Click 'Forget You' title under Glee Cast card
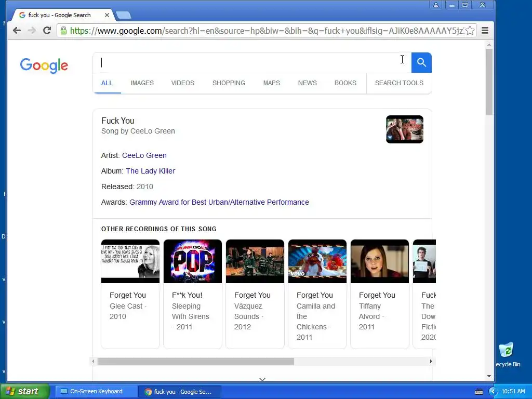 [x=128, y=295]
